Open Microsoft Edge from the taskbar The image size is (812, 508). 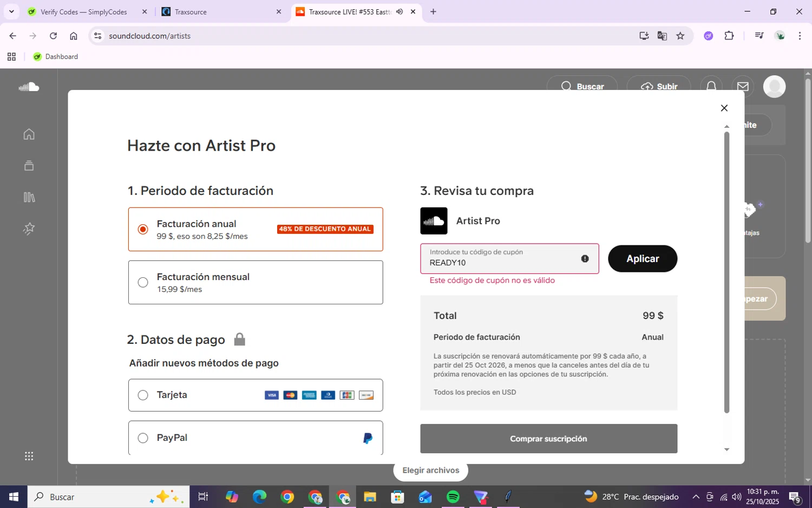259,497
